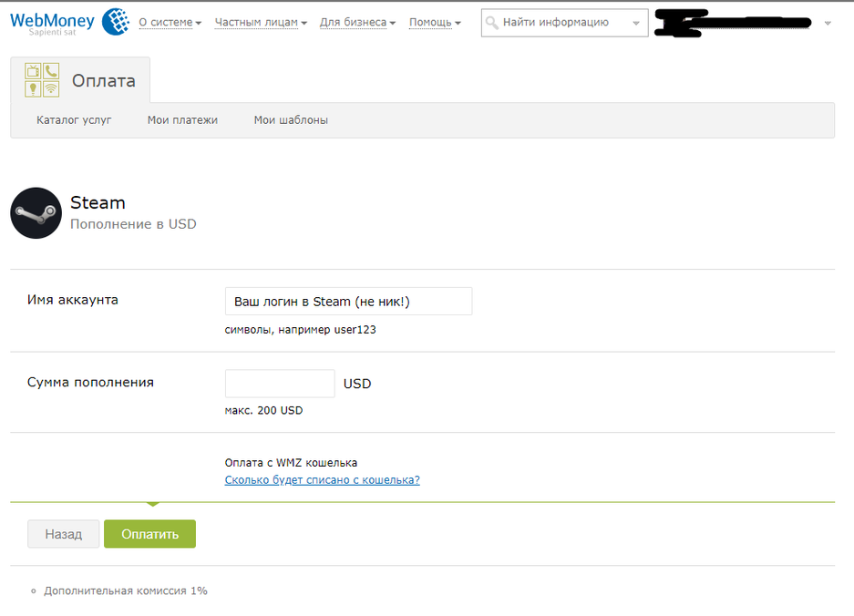Click the Оплата services grid icon

click(42, 80)
